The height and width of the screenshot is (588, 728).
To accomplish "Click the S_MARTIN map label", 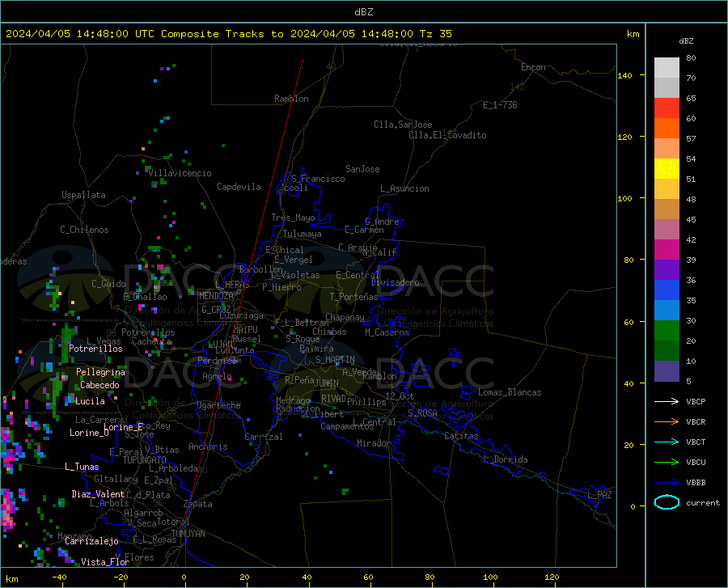I will tap(335, 360).
